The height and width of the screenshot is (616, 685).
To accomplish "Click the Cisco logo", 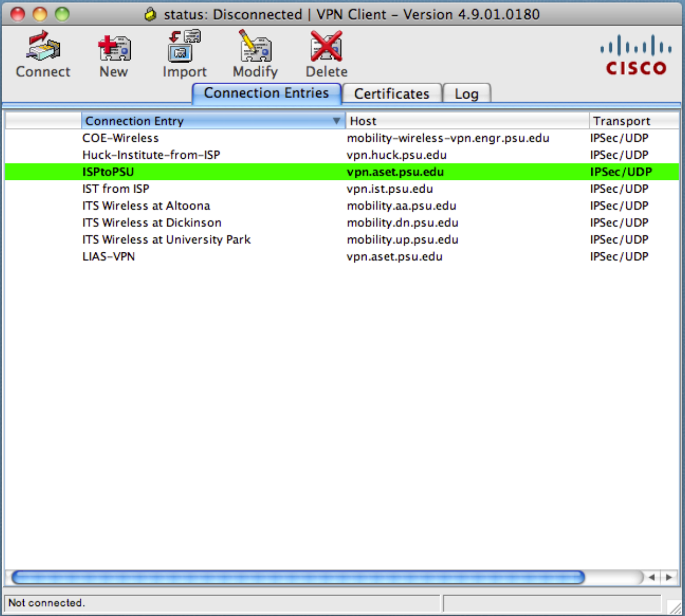I will pos(636,55).
